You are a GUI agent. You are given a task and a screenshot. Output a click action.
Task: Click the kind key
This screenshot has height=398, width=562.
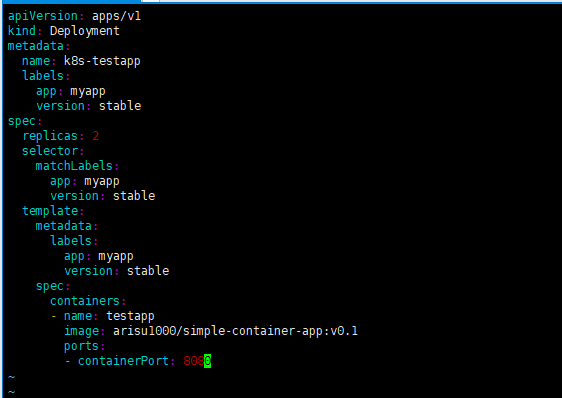point(22,31)
